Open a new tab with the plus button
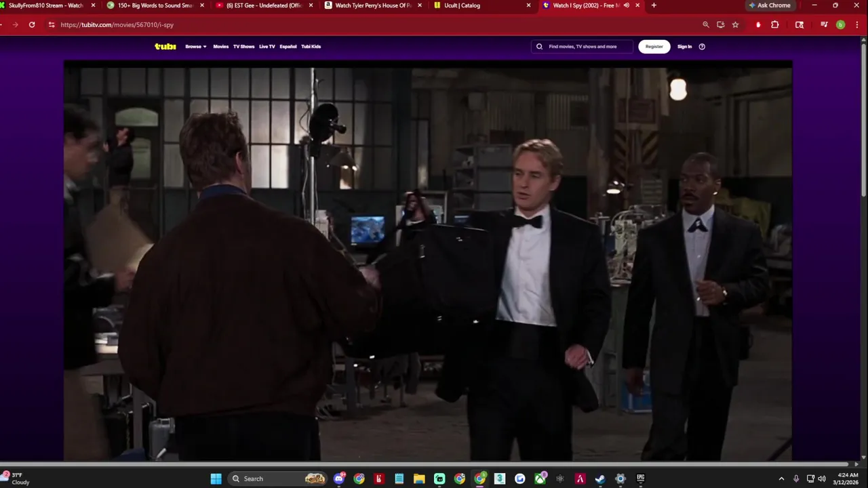 (654, 5)
